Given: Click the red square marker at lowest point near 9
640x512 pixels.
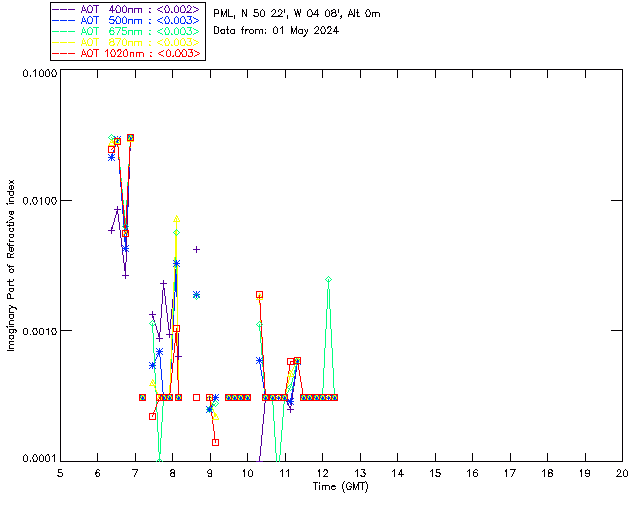Looking at the screenshot, I should (x=216, y=442).
